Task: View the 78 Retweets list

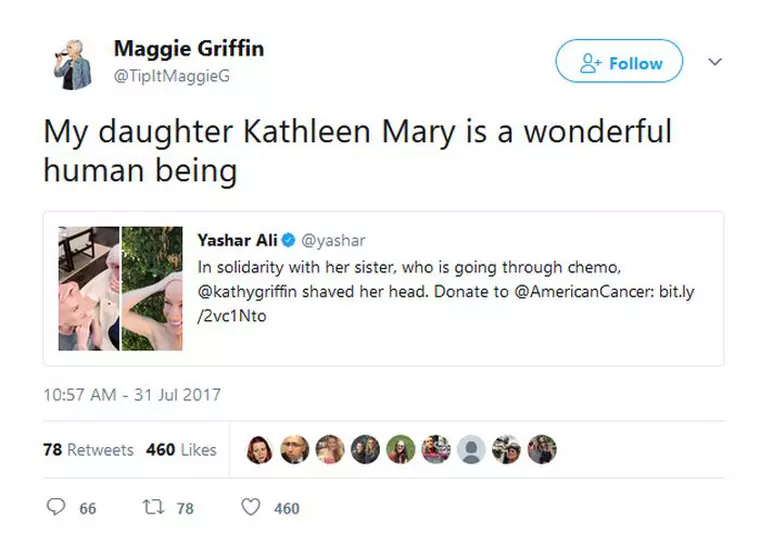Action: 88,450
